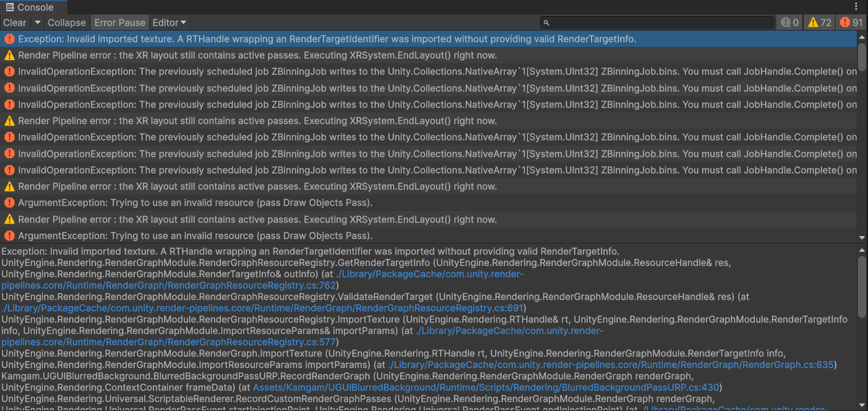Open the Clear dropdown arrow
868x411 pixels.
36,22
